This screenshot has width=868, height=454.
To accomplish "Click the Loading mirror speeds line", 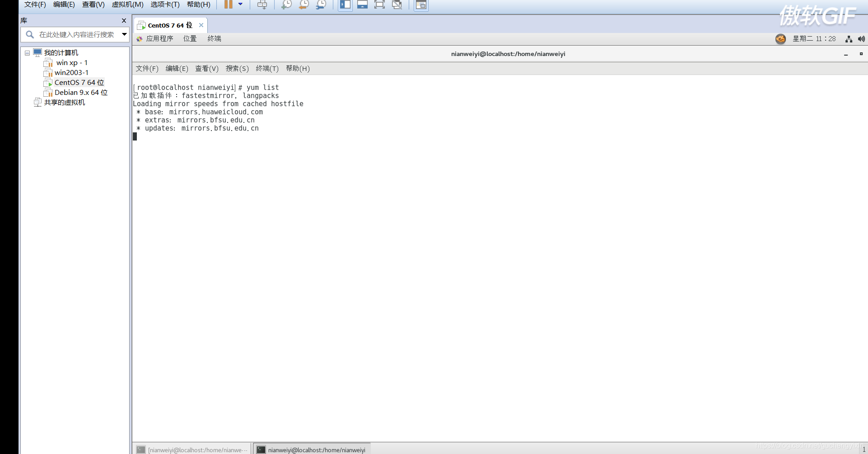I will [x=218, y=104].
